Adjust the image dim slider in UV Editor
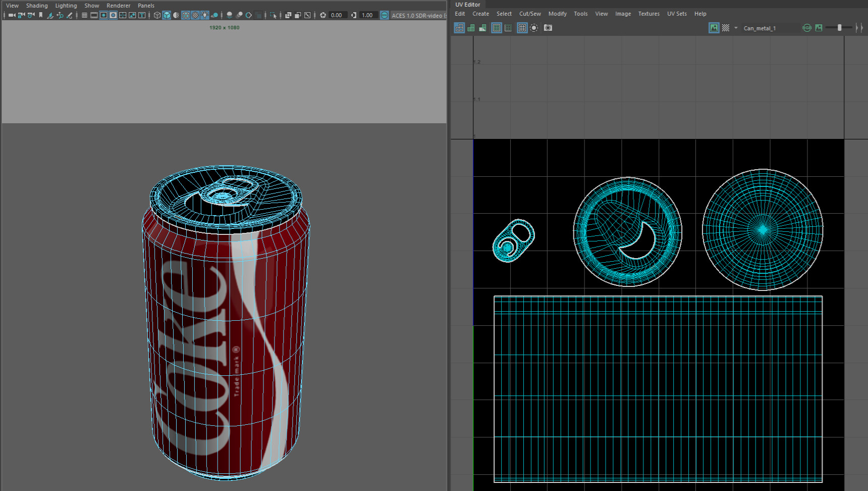The width and height of the screenshot is (868, 491). click(840, 28)
